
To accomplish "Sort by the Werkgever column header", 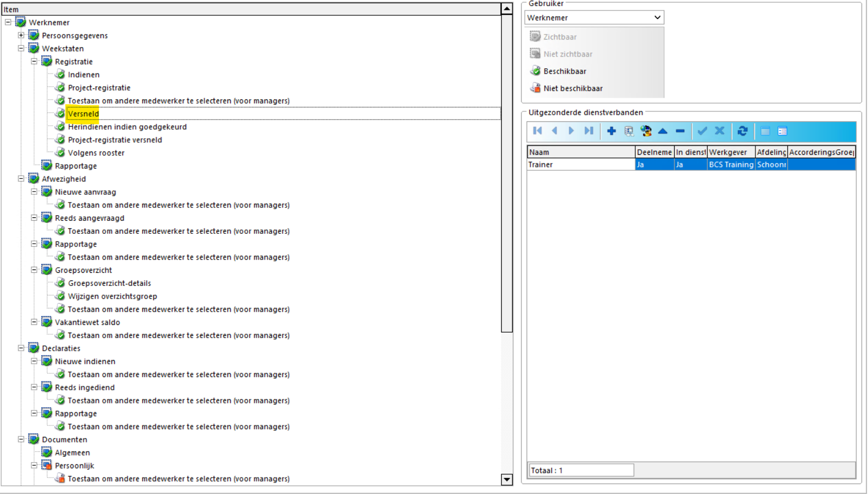I will (x=731, y=152).
